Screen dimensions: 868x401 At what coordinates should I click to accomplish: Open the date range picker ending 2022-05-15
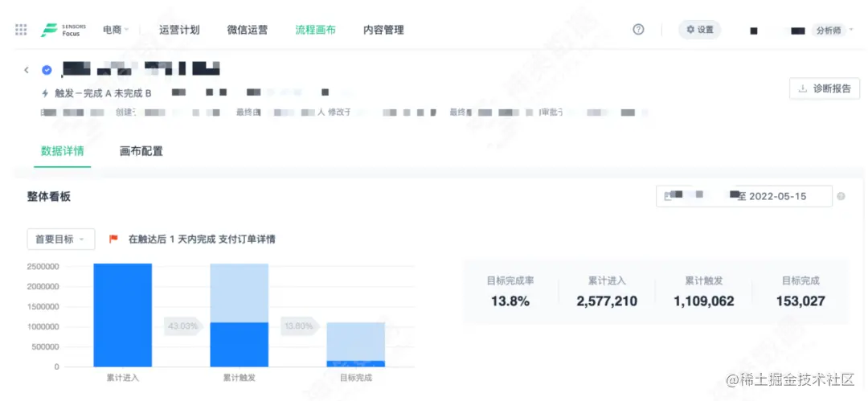744,196
